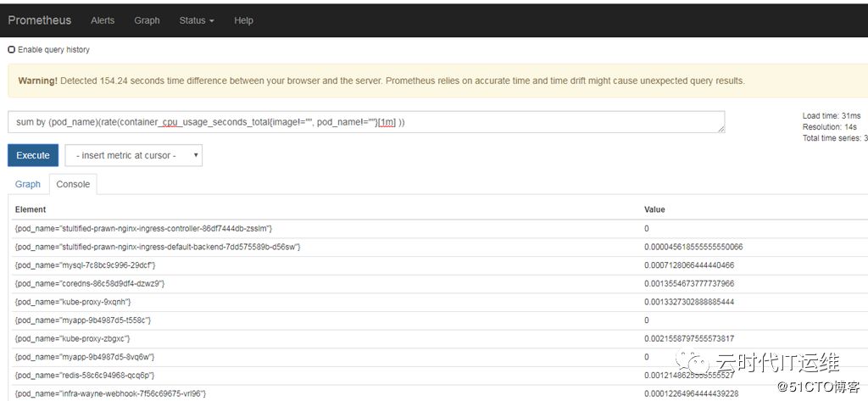Open the Alerts page
Viewport: 868px width, 401px height.
(x=103, y=20)
